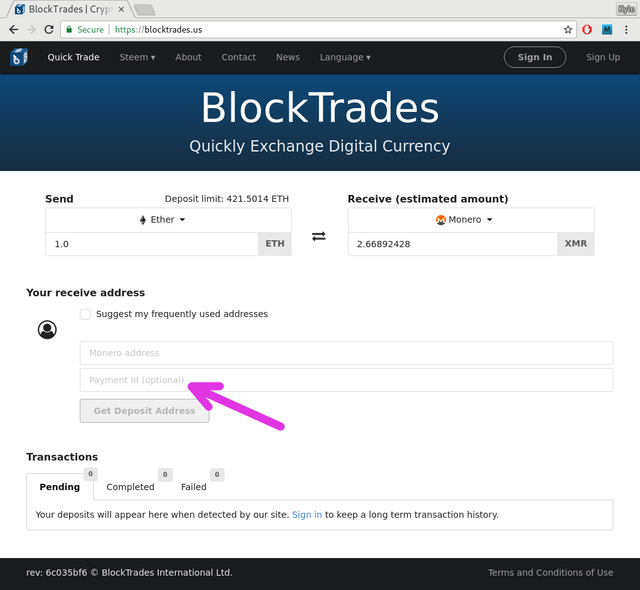640x590 pixels.
Task: Click the Get Deposit Address button
Action: 144,411
